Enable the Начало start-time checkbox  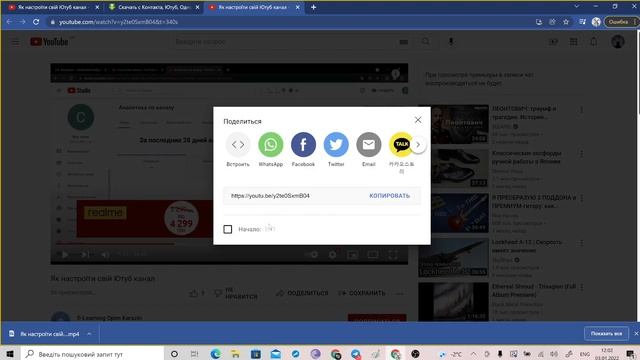pos(228,229)
